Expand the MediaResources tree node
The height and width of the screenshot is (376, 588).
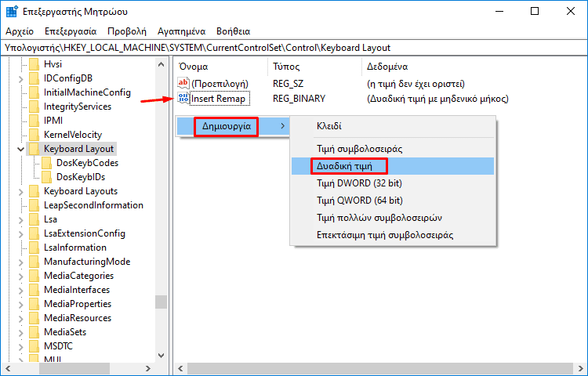21,319
